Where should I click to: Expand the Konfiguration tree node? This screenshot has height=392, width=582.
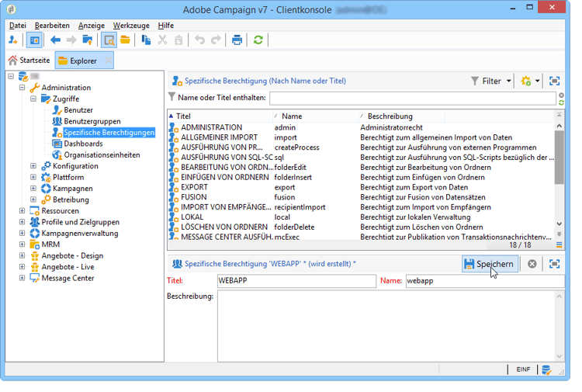click(x=33, y=166)
